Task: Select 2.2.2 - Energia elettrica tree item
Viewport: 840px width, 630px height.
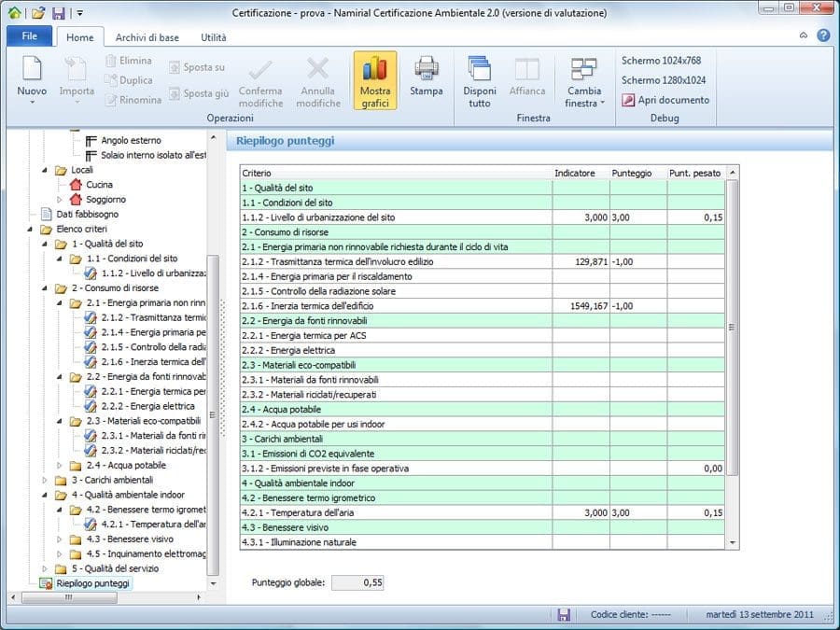Action: (x=147, y=406)
